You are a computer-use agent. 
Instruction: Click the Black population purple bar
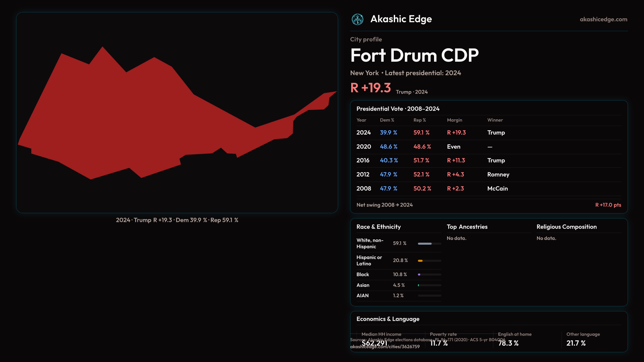419,275
